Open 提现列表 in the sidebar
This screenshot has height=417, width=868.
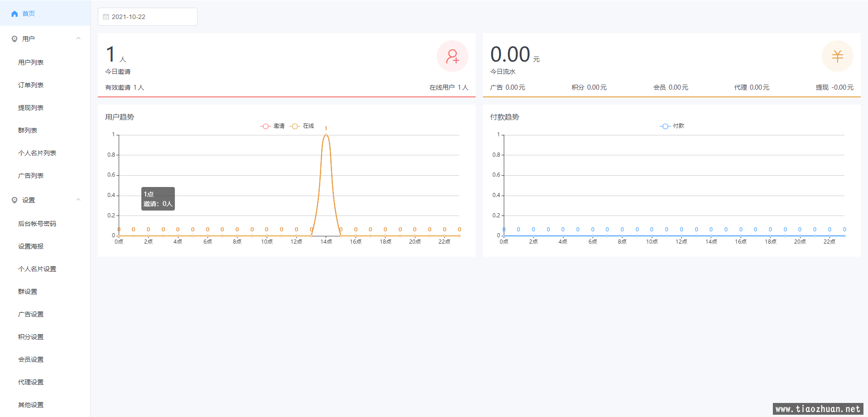(31, 108)
